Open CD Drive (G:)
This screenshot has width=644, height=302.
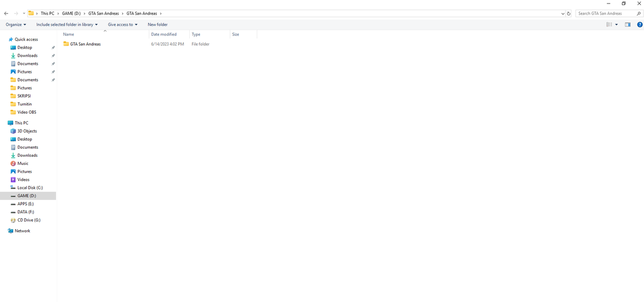point(29,220)
